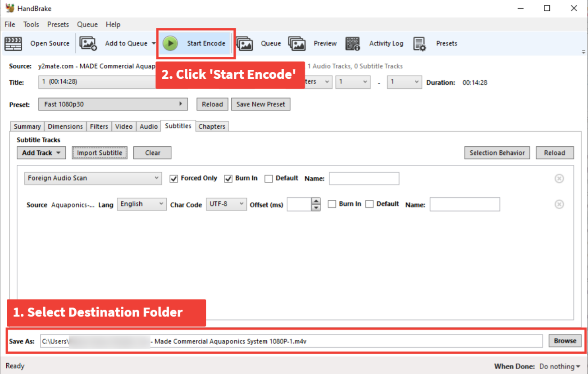Switch to the Filters tab
Image resolution: width=588 pixels, height=374 pixels.
(99, 126)
